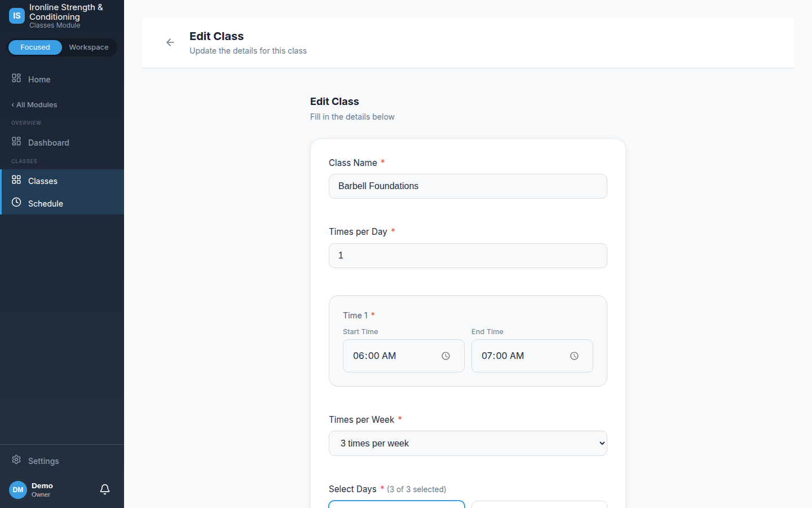Click the Schedule clock icon

[x=16, y=203]
